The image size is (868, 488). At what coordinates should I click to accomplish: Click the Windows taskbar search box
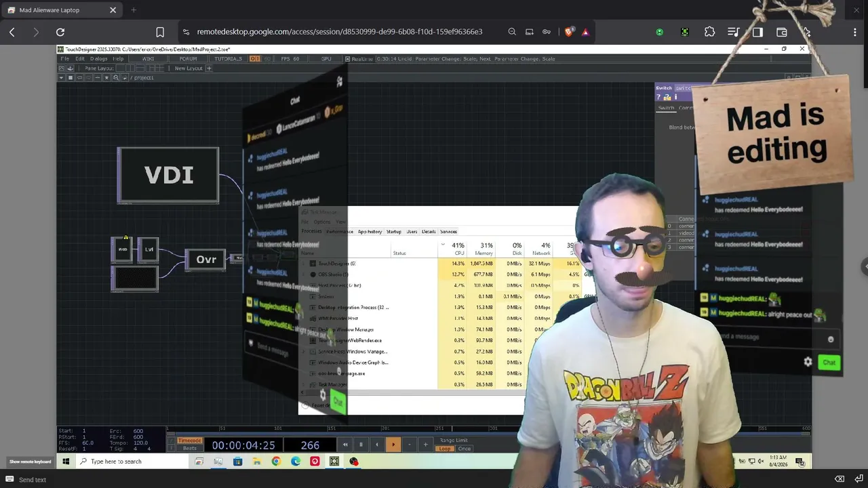(x=132, y=462)
